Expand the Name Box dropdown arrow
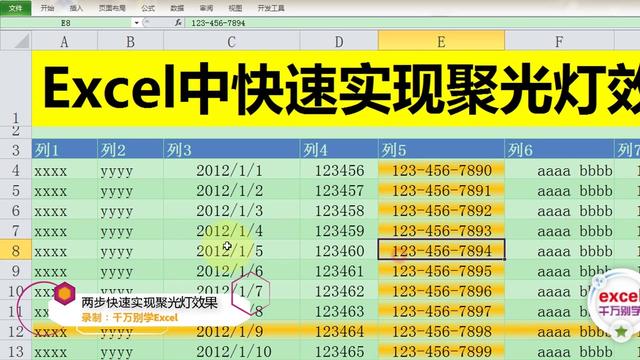This screenshot has height=360, width=640. [x=136, y=23]
